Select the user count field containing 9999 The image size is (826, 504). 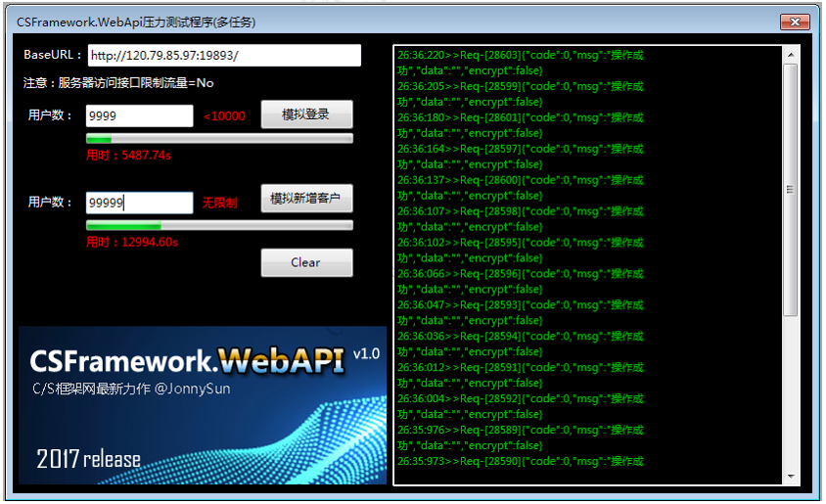[x=140, y=115]
